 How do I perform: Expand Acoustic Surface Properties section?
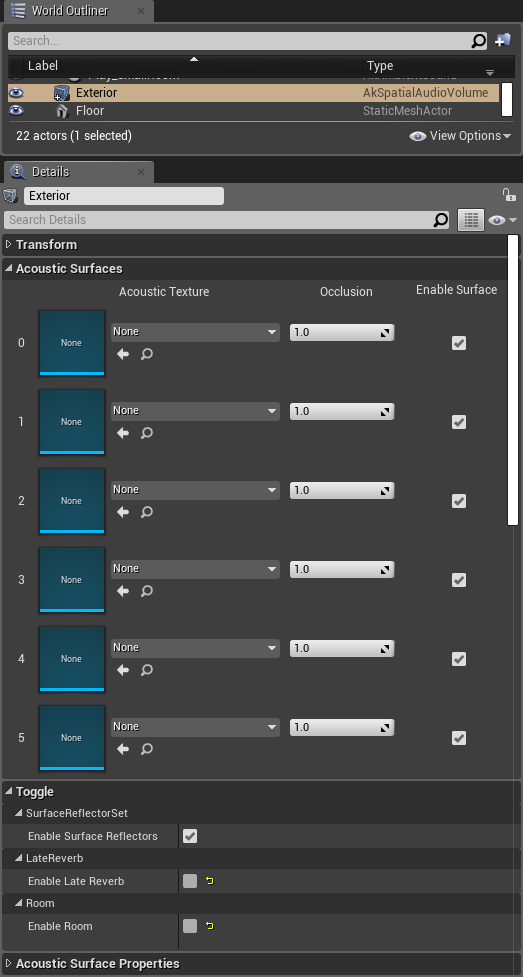[9, 963]
